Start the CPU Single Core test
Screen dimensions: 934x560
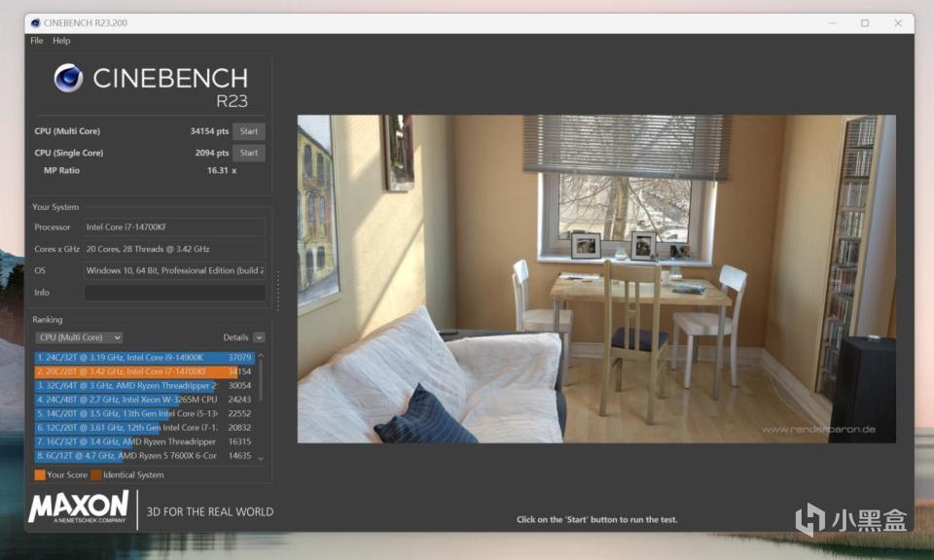click(249, 153)
